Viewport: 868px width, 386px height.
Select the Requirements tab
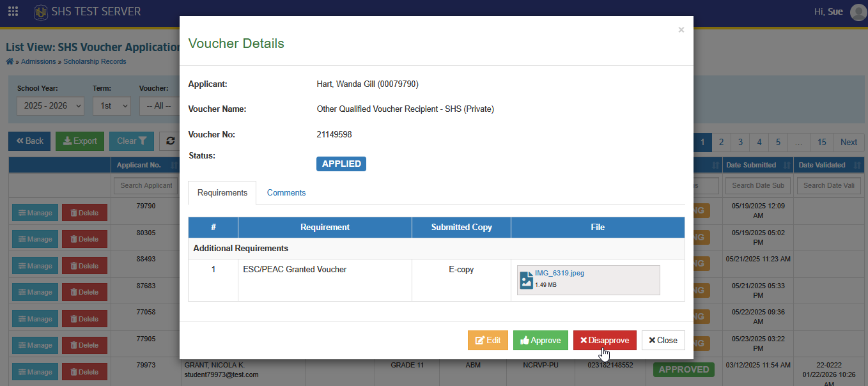coord(222,192)
